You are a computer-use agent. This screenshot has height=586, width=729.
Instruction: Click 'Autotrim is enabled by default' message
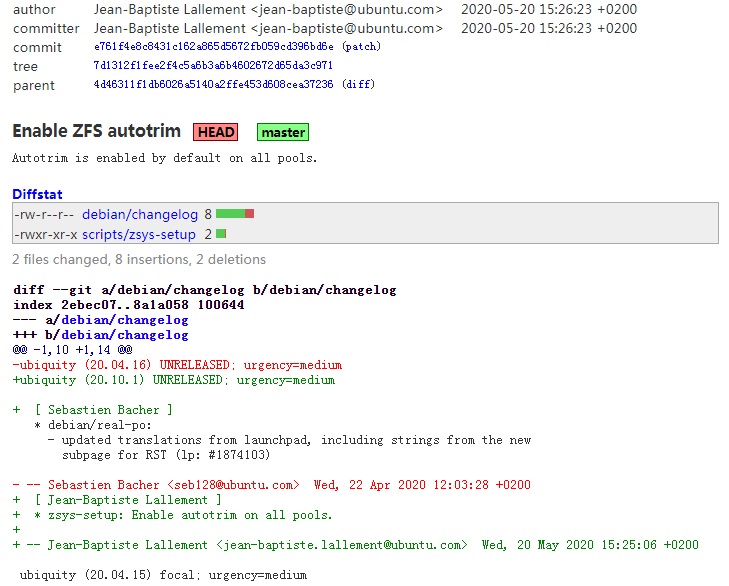click(x=165, y=158)
